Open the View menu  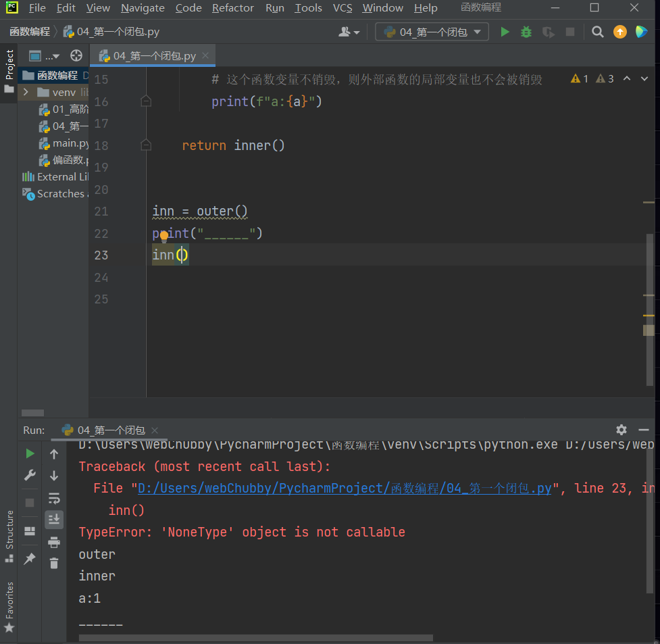coord(98,8)
